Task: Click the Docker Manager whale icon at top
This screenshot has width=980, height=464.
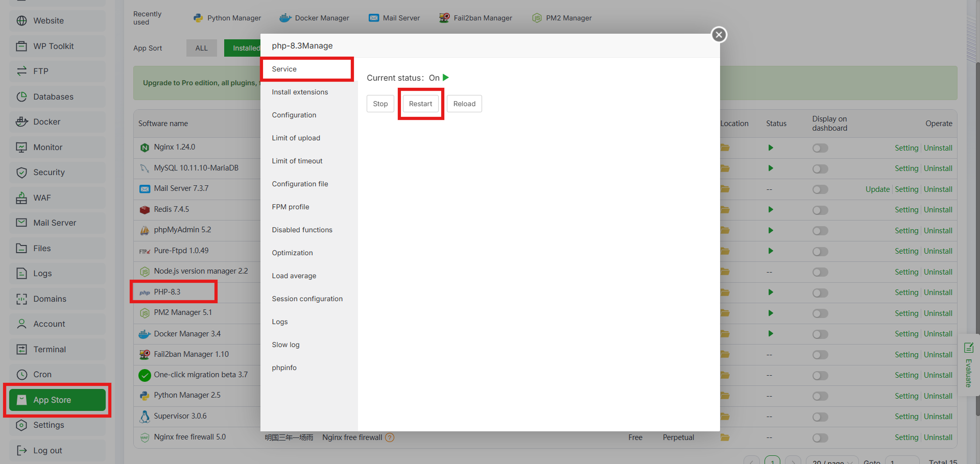Action: tap(285, 18)
